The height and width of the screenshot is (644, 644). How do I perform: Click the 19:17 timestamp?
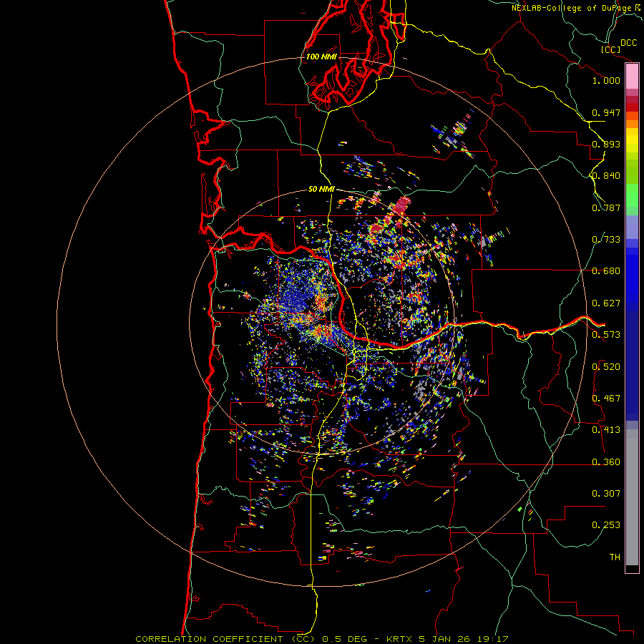(x=493, y=639)
